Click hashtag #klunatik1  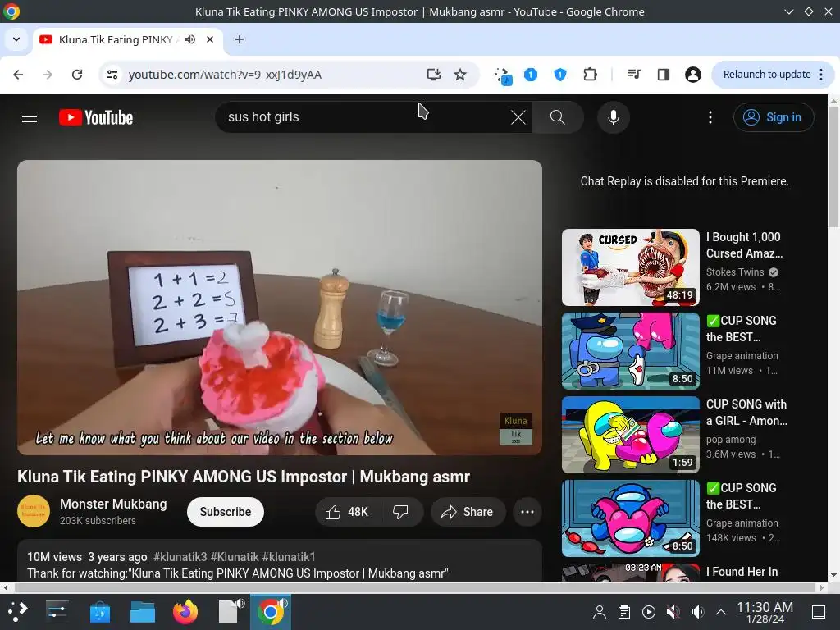(x=289, y=557)
